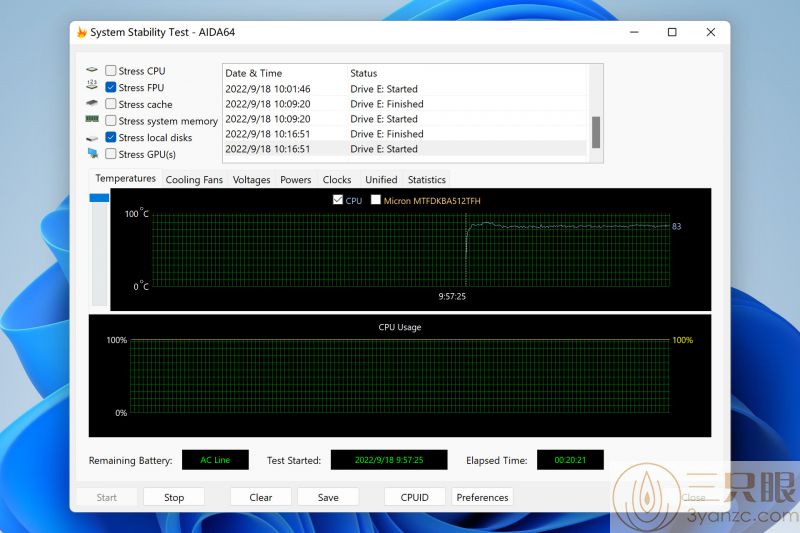The width and height of the screenshot is (800, 533).
Task: Click the Save button
Action: tap(328, 497)
